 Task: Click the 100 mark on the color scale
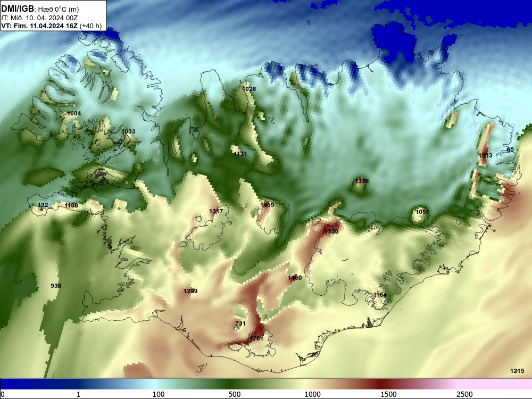[159, 394]
